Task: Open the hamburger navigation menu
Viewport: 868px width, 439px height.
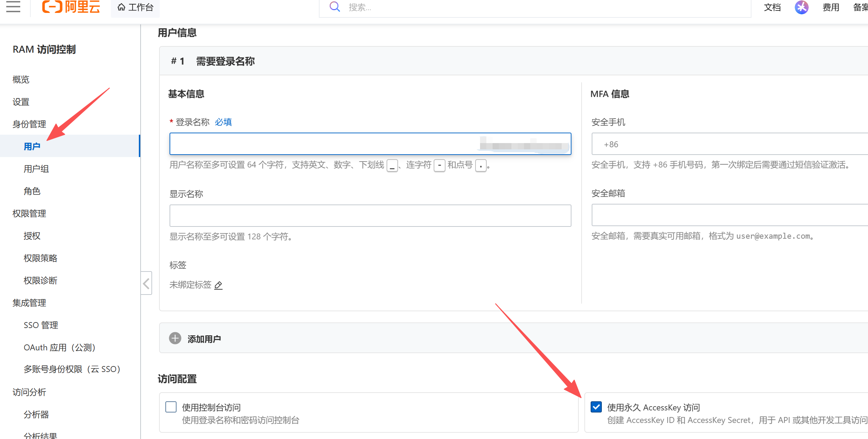Action: click(x=13, y=6)
